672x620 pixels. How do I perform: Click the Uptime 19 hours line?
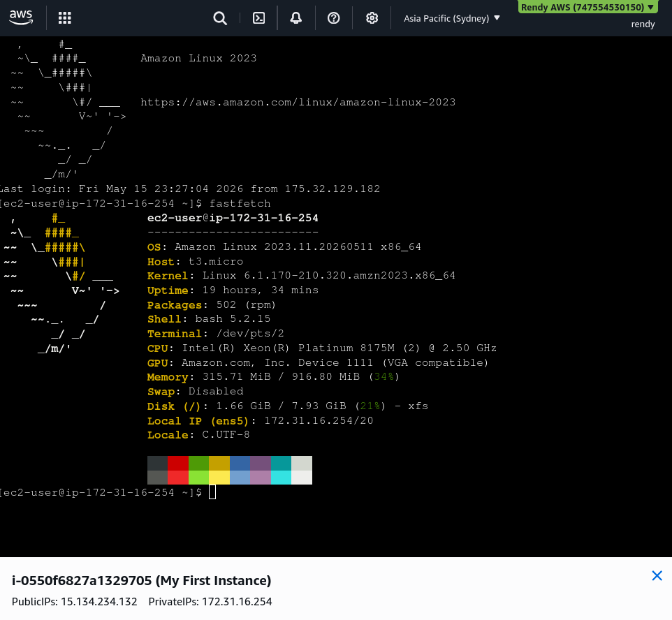pos(233,290)
